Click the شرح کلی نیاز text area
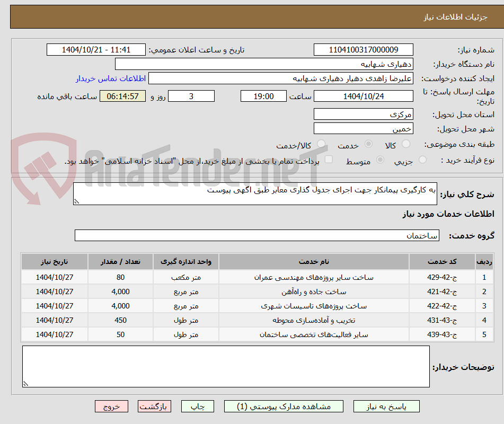The width and height of the screenshot is (504, 424). click(255, 193)
